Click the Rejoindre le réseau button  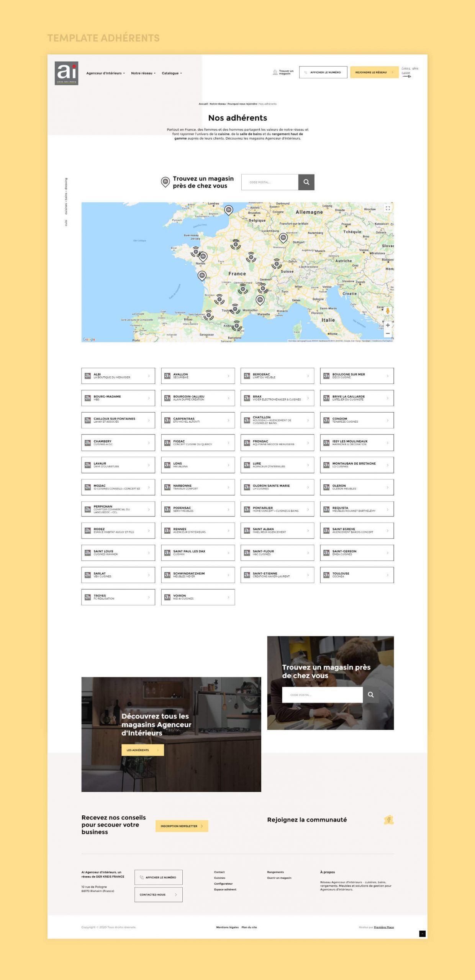(x=374, y=72)
